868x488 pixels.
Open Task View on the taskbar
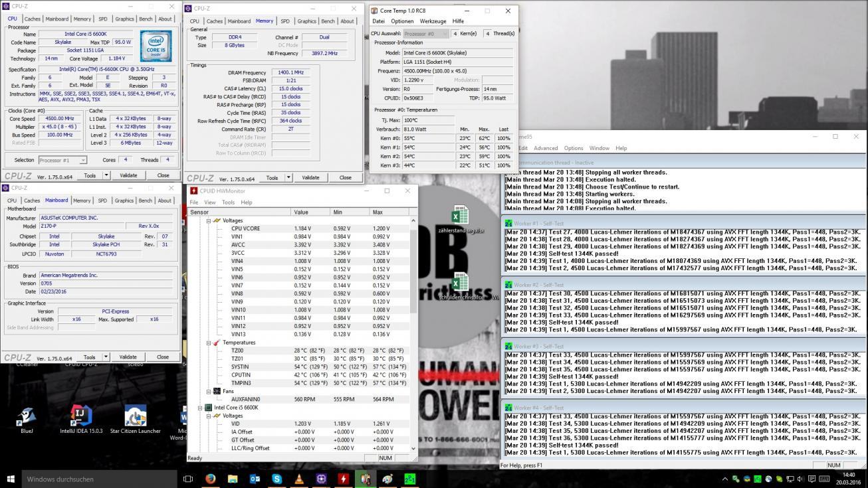click(188, 479)
